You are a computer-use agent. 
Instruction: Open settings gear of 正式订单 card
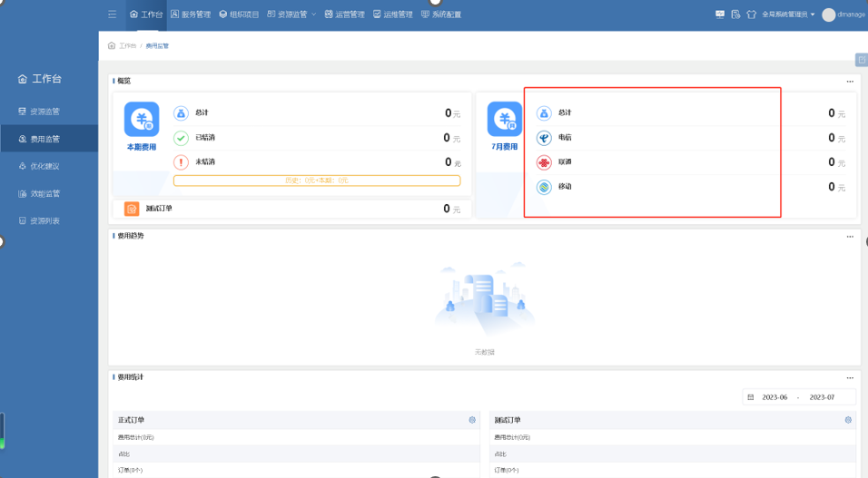click(x=472, y=420)
